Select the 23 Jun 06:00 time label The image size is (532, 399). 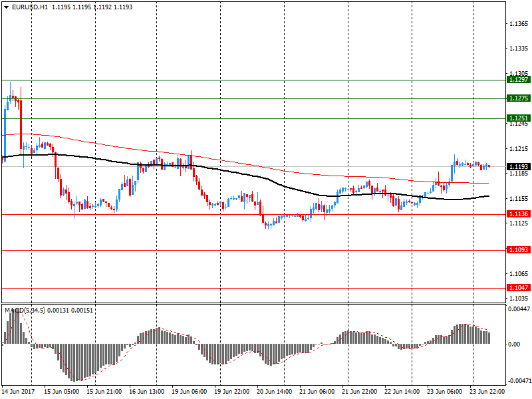click(444, 392)
